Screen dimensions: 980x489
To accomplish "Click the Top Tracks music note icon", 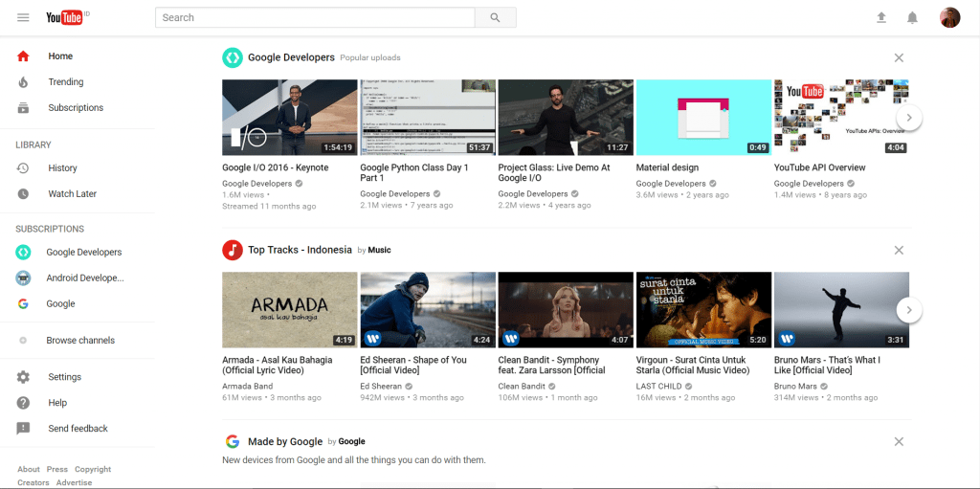I will coord(233,250).
